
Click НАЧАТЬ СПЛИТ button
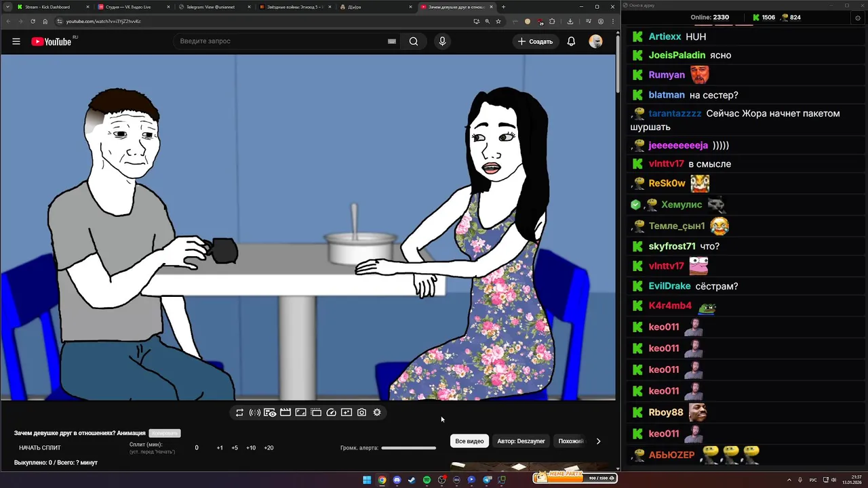pyautogui.click(x=40, y=447)
